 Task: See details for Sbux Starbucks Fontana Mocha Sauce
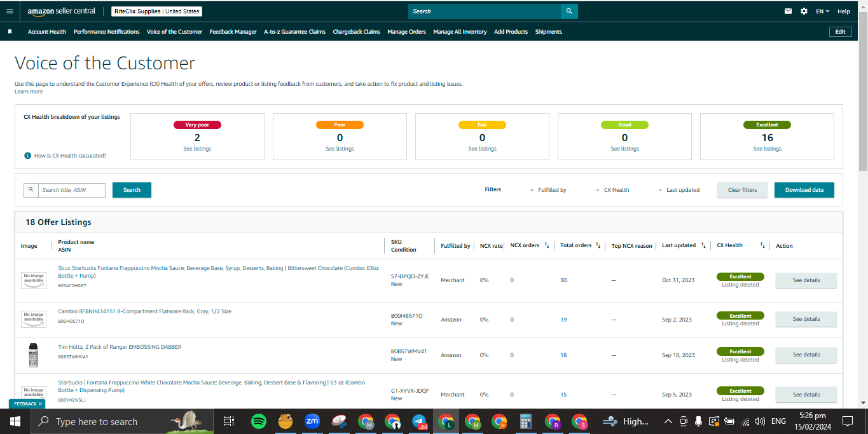tap(806, 280)
